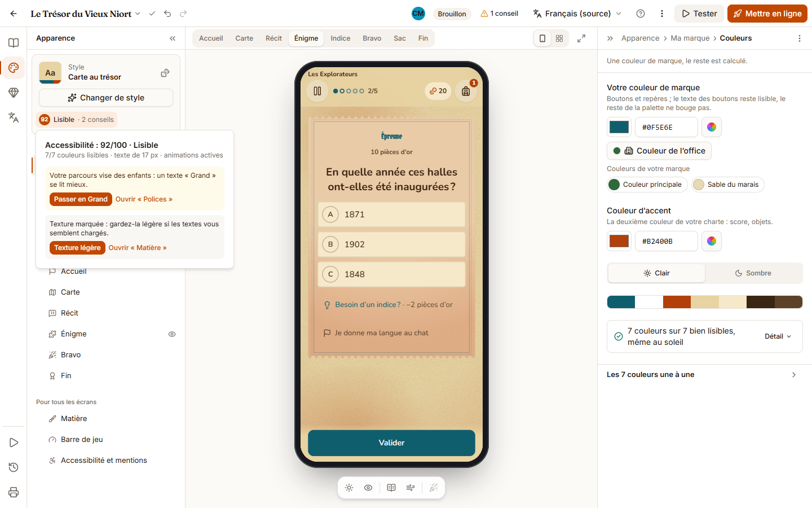
Task: Click Changer de style button
Action: pos(106,98)
